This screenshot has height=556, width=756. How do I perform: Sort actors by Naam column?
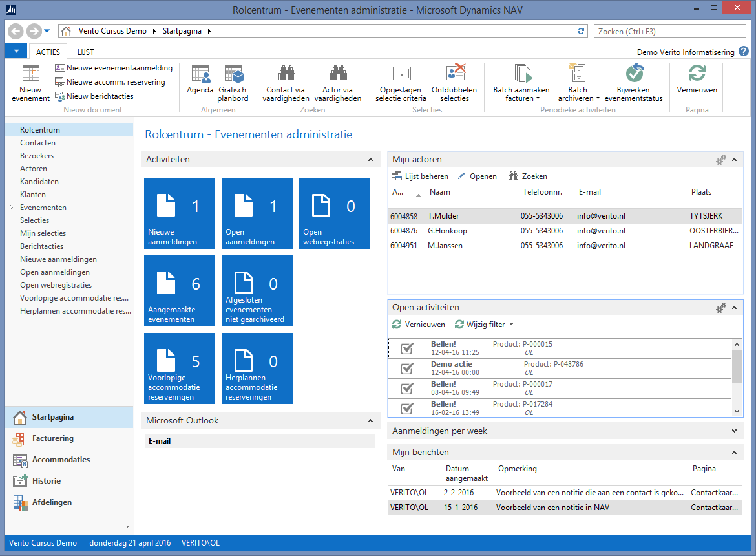pyautogui.click(x=440, y=192)
